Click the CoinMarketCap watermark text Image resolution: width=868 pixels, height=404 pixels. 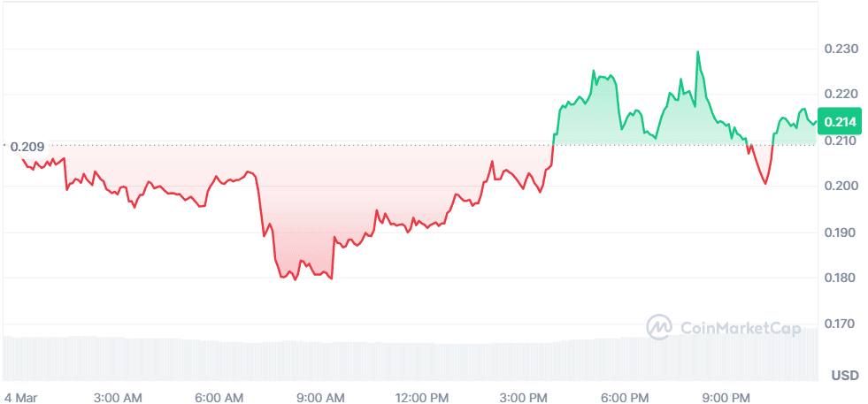pyautogui.click(x=740, y=328)
